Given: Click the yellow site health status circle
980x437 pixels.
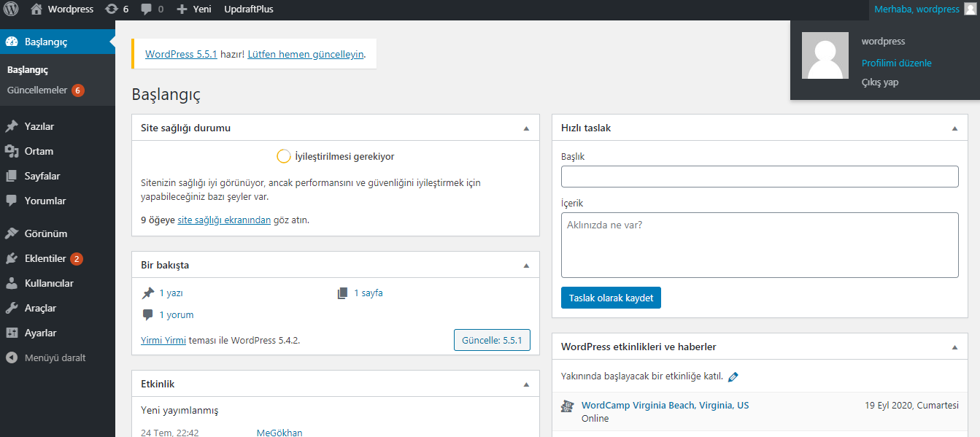Looking at the screenshot, I should [x=284, y=156].
